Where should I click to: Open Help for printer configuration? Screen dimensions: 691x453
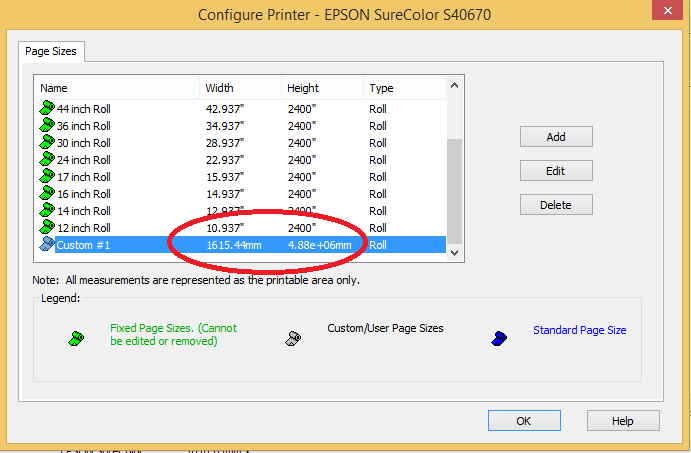click(x=622, y=421)
